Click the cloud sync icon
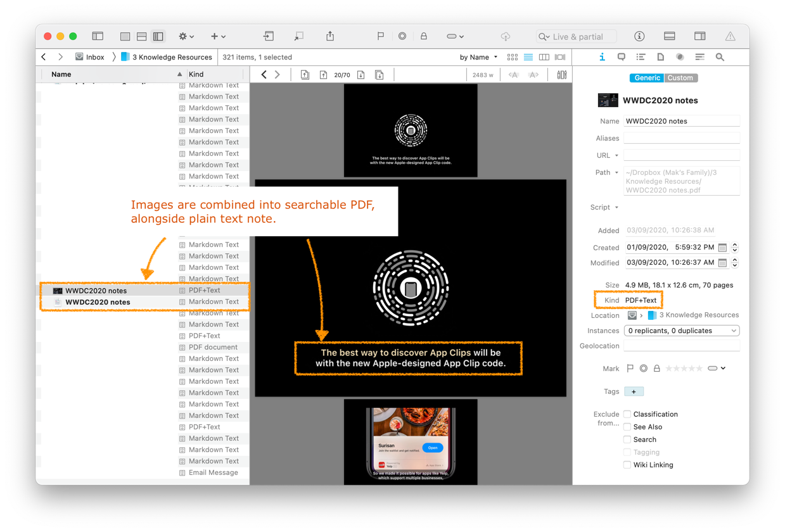Viewport: 785px width, 532px height. [x=505, y=36]
